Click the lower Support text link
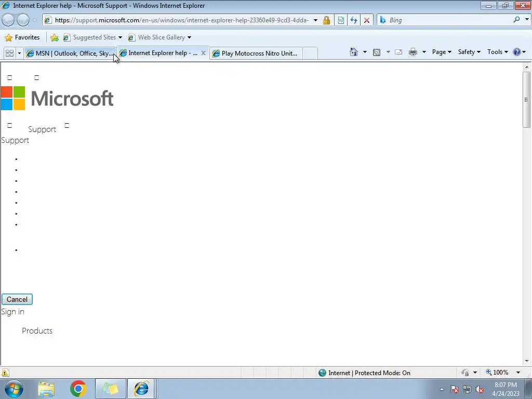The height and width of the screenshot is (399, 532). 15,140
